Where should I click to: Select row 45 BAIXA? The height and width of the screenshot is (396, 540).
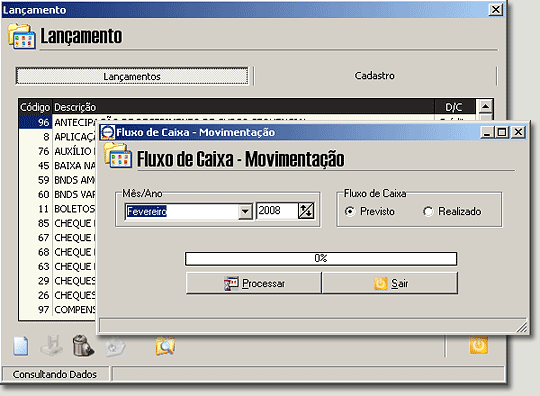(x=58, y=166)
